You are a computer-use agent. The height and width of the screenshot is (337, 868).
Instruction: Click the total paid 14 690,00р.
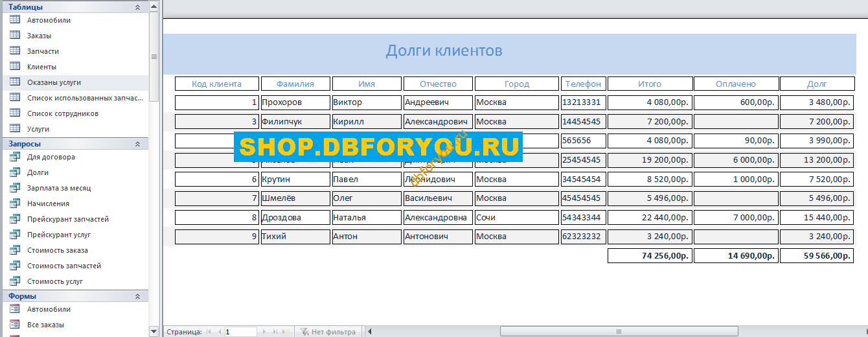coord(736,255)
